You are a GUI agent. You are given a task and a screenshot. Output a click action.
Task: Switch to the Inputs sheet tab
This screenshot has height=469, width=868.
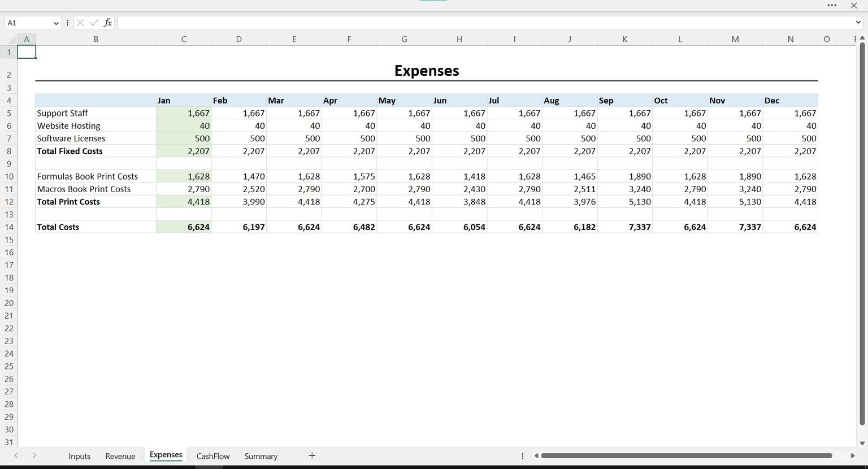point(80,456)
